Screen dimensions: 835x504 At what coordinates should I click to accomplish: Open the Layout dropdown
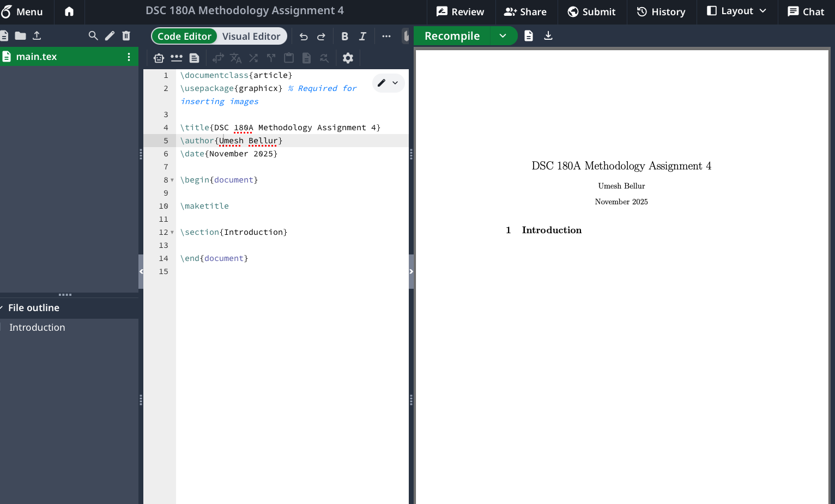tap(736, 11)
